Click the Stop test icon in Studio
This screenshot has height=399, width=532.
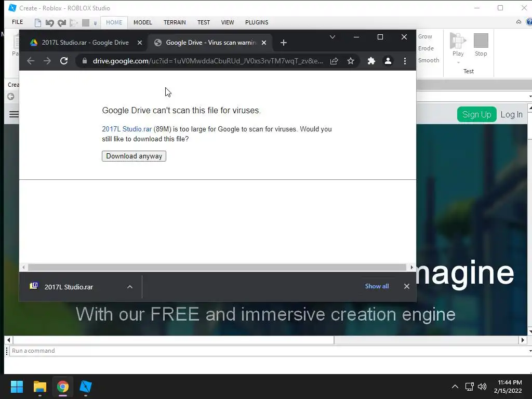[x=481, y=41]
